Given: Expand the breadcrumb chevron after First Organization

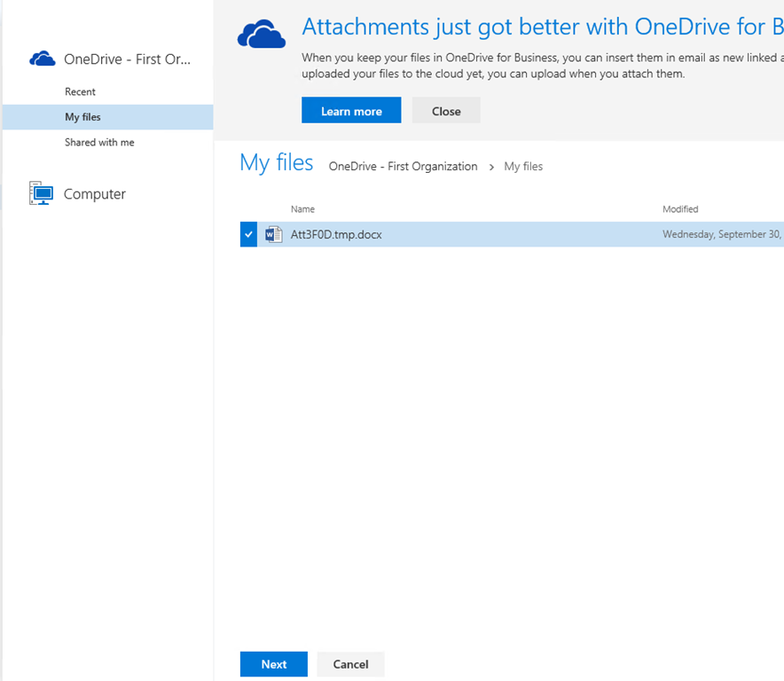Looking at the screenshot, I should pyautogui.click(x=493, y=166).
